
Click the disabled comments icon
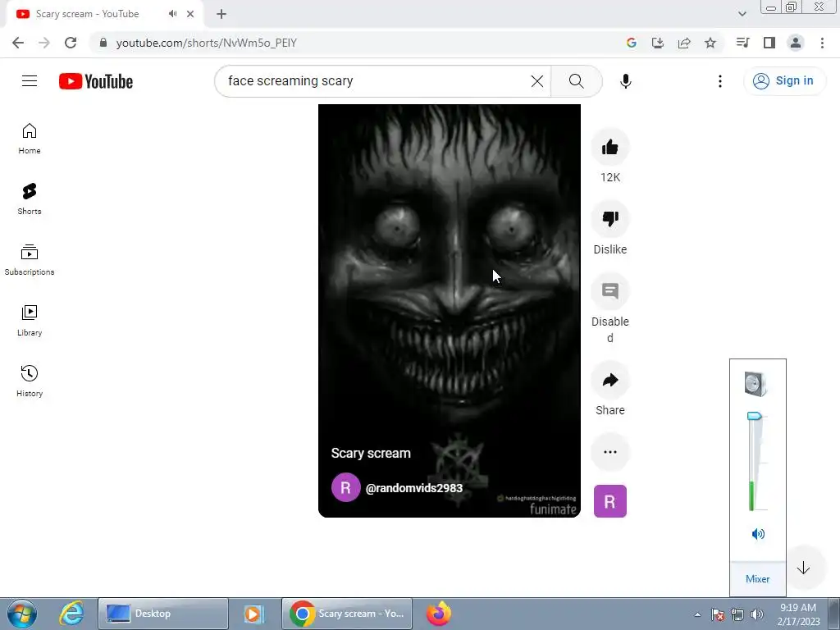click(x=609, y=291)
